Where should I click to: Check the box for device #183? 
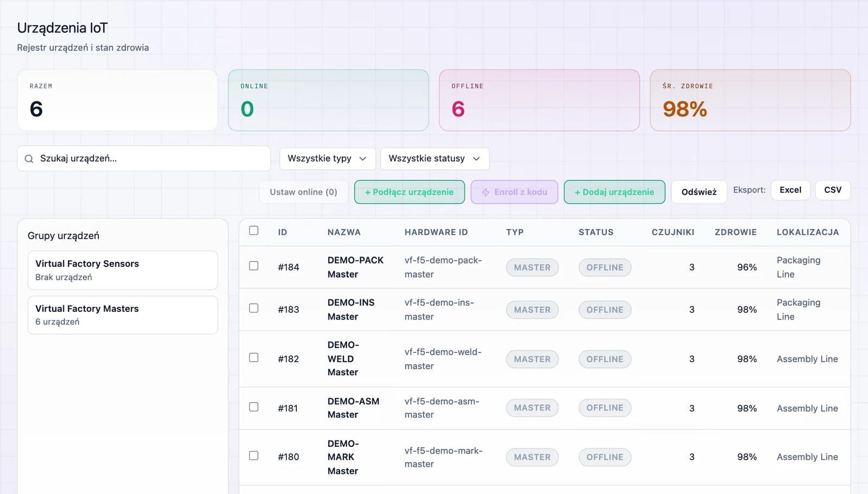point(253,308)
